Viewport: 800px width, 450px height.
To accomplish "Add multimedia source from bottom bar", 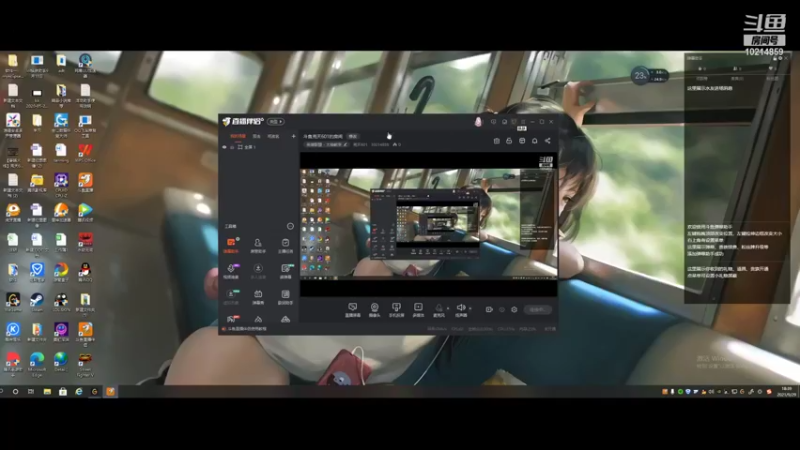I will click(x=418, y=310).
